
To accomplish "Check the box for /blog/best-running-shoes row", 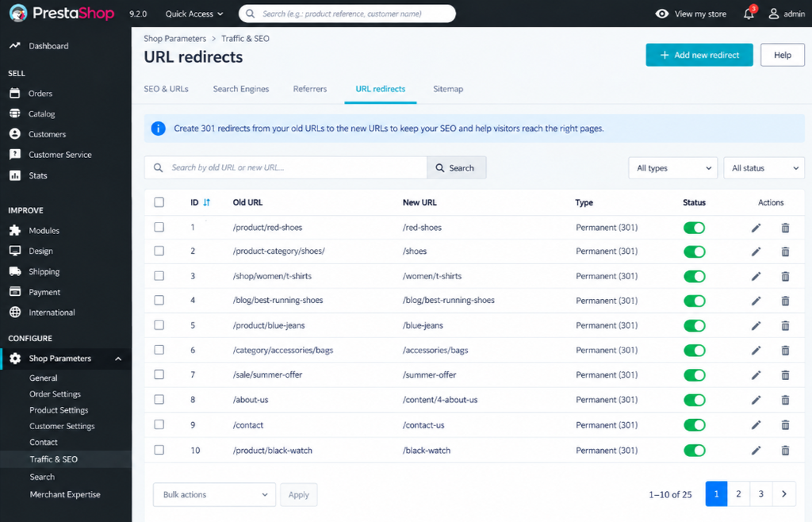I will pyautogui.click(x=159, y=300).
